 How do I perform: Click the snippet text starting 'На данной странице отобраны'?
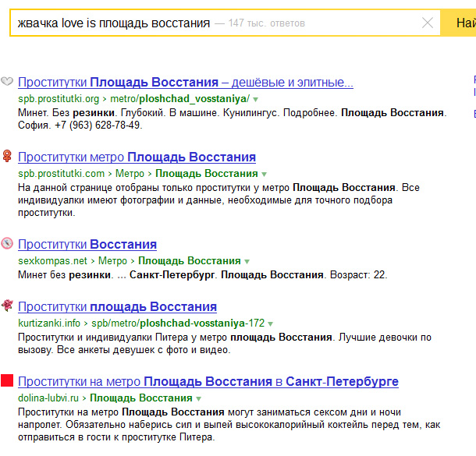click(x=218, y=200)
